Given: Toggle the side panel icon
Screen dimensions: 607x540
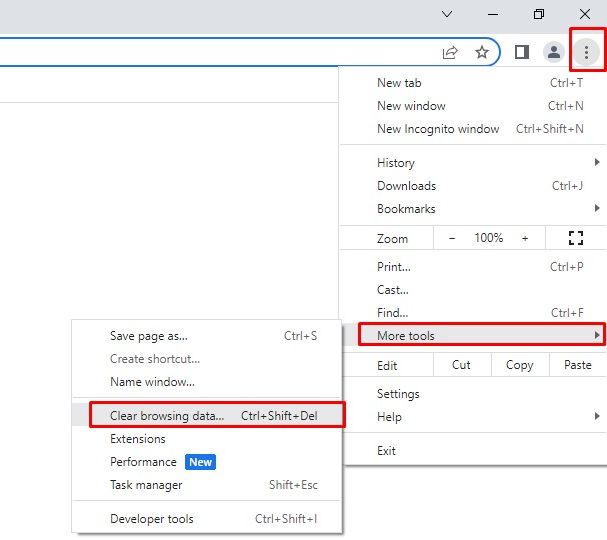Looking at the screenshot, I should [x=521, y=51].
